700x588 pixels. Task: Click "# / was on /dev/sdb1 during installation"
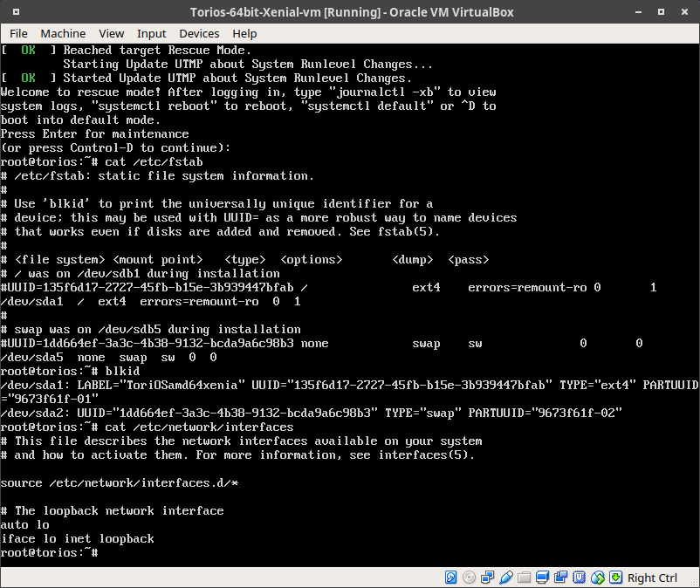[x=141, y=273]
